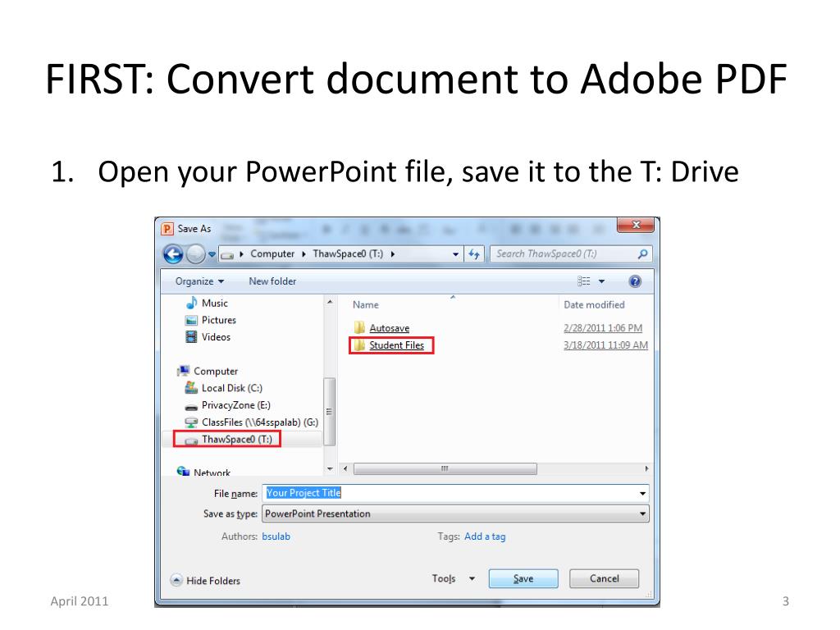Click in the Search ThawSpace0 field
The image size is (840, 630).
[571, 254]
